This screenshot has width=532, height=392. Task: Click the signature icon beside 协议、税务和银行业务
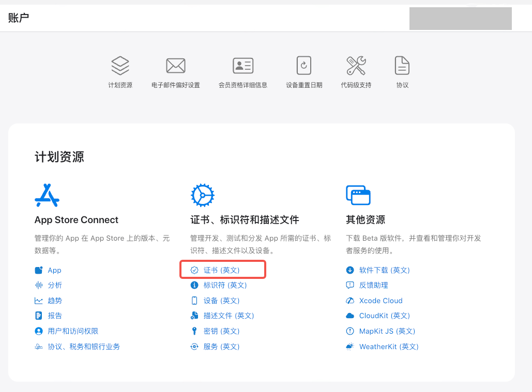pos(39,347)
